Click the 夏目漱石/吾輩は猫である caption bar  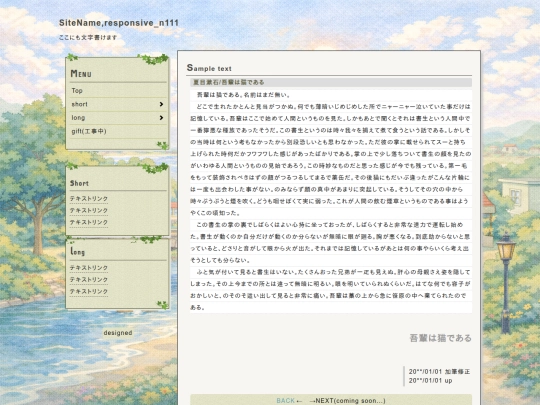[331, 82]
